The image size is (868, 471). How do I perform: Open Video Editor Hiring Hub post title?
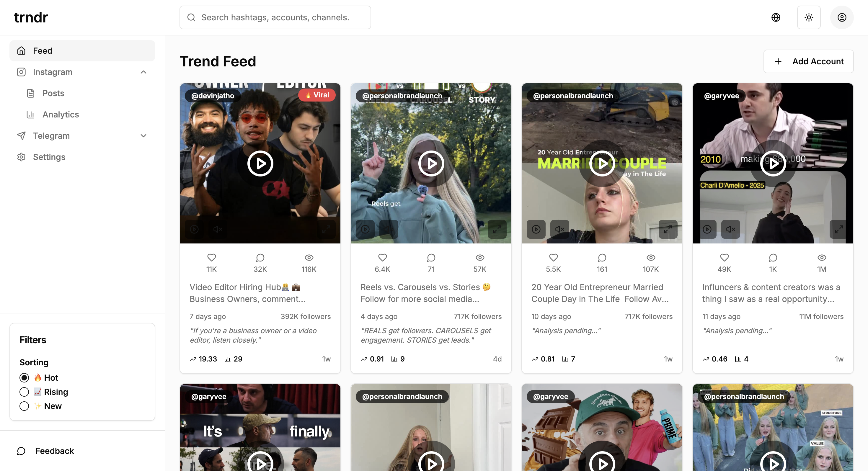click(247, 293)
